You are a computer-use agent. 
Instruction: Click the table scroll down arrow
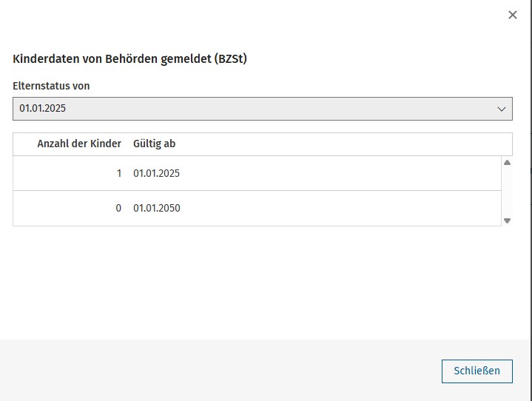[x=507, y=221]
